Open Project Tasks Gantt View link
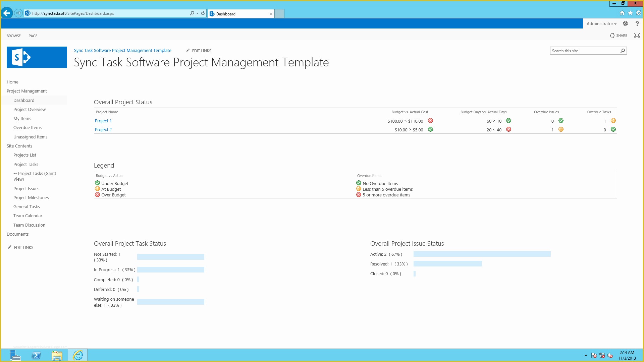Viewport: 644px width, 362px height. pos(35,176)
